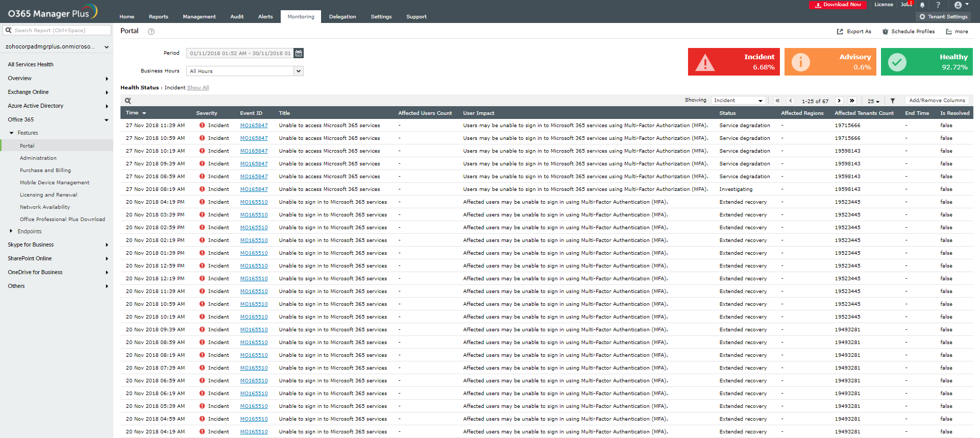Screen dimensions: 980x438
Task: Click incident severity icon for 27 Nov 11:39 AM row
Action: [202, 125]
